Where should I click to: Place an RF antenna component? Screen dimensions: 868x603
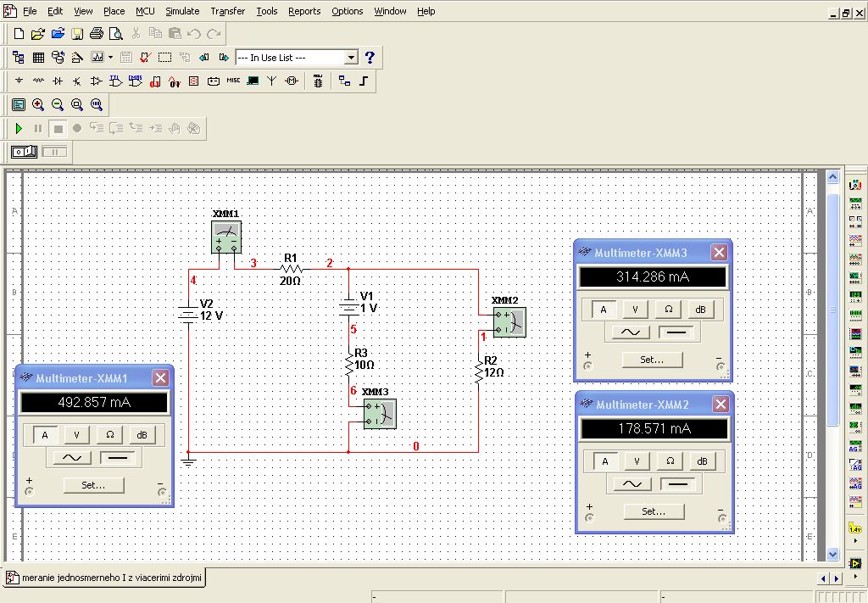point(272,81)
